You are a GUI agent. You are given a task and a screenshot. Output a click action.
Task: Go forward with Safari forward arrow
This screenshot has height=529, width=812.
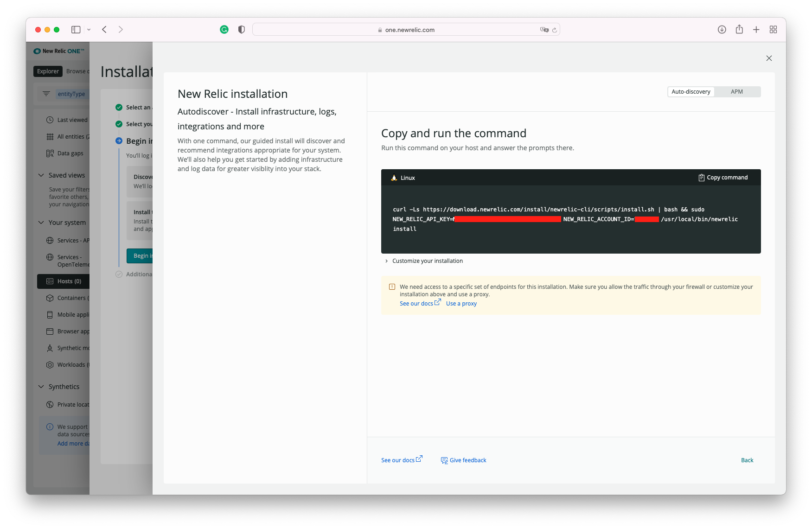[121, 30]
